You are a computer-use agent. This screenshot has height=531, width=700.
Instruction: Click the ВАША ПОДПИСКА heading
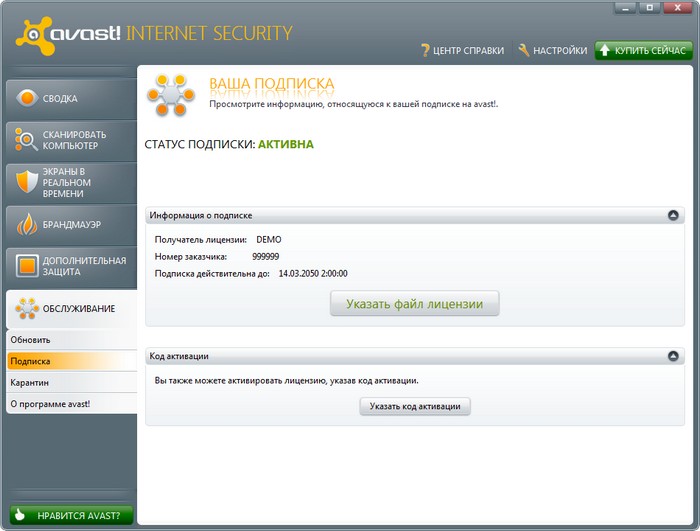271,84
